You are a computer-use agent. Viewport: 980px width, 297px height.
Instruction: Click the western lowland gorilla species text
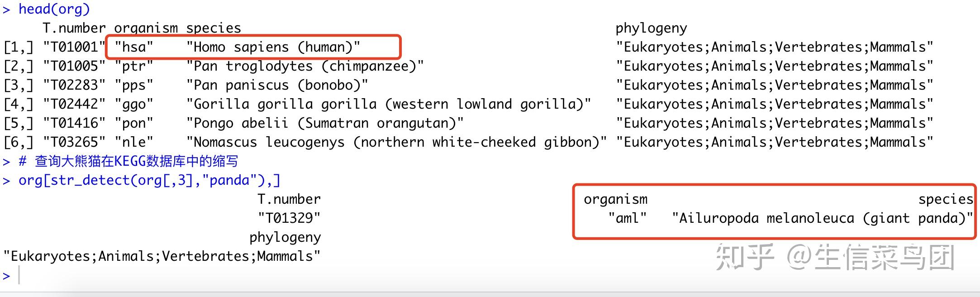click(x=388, y=104)
